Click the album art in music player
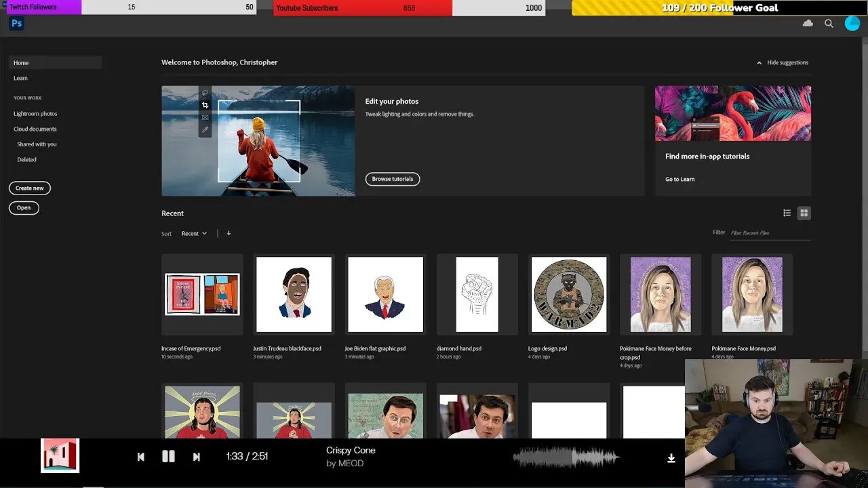 [x=60, y=455]
